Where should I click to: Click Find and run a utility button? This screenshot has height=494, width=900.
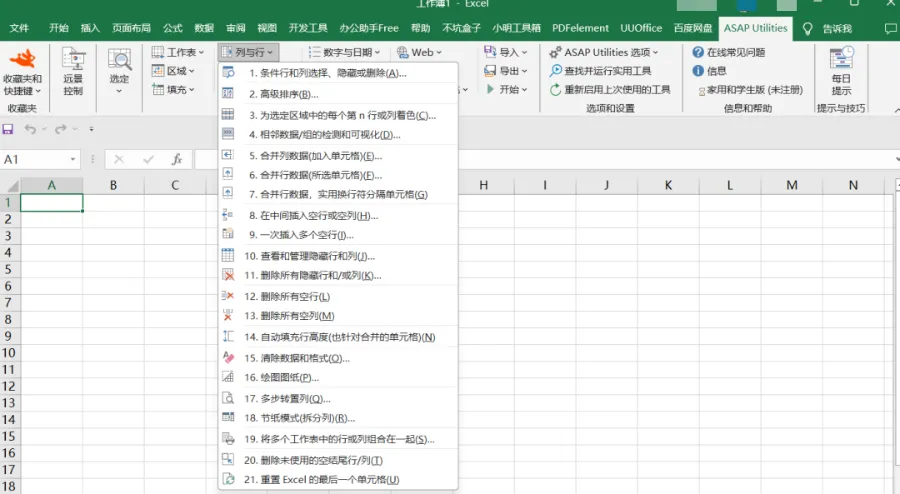coord(607,71)
